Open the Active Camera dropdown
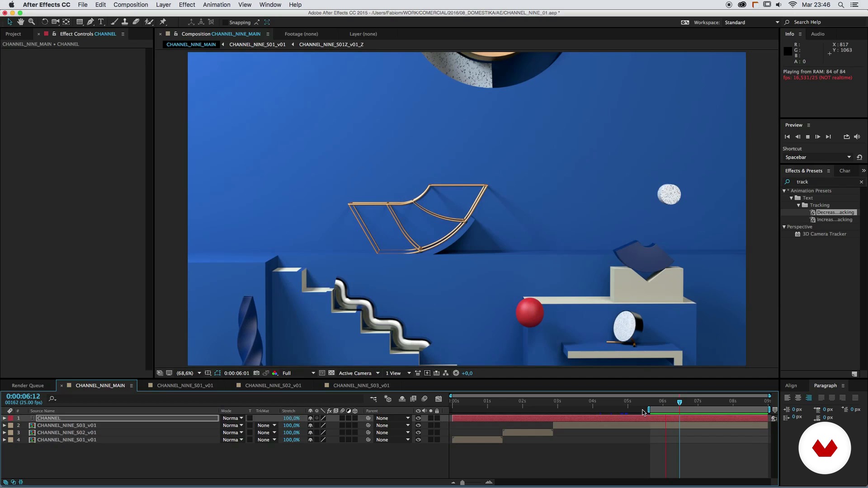This screenshot has width=868, height=488. point(359,373)
